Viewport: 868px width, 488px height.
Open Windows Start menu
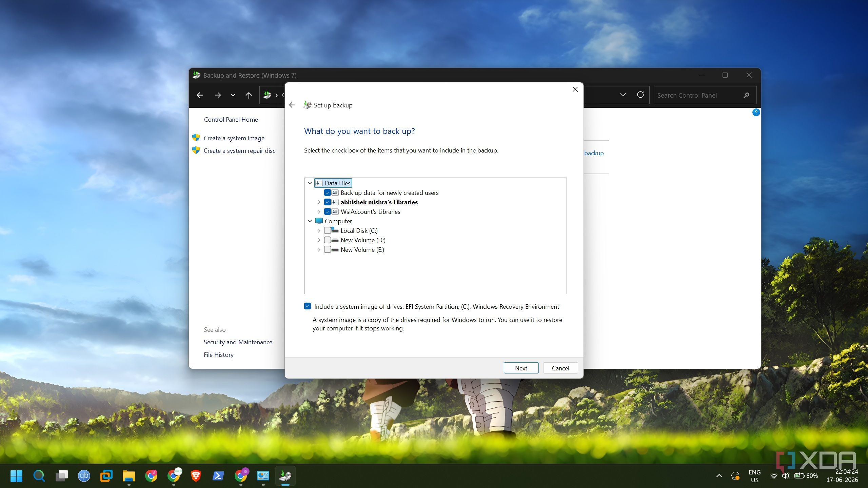(16, 476)
